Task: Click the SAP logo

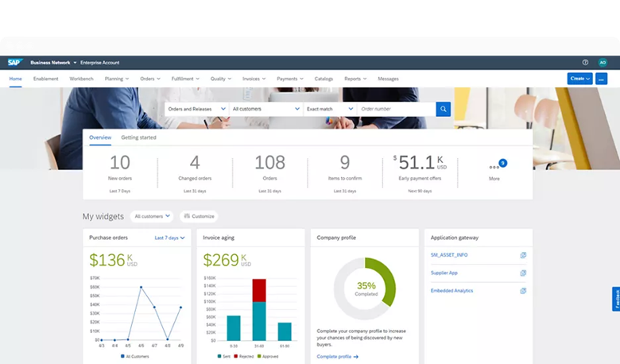Action: (15, 62)
